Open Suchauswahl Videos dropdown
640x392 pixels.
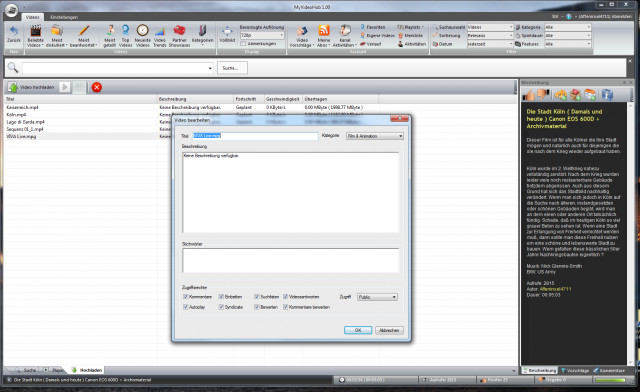click(490, 27)
